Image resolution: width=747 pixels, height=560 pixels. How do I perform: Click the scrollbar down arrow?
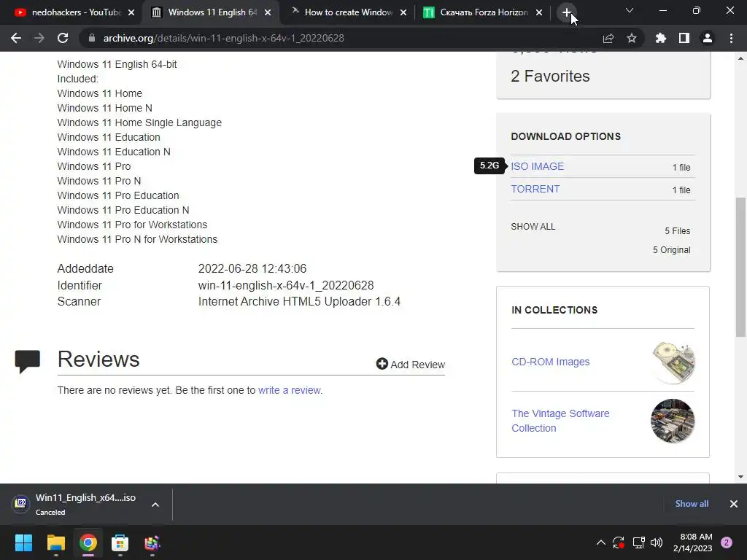[x=741, y=477]
